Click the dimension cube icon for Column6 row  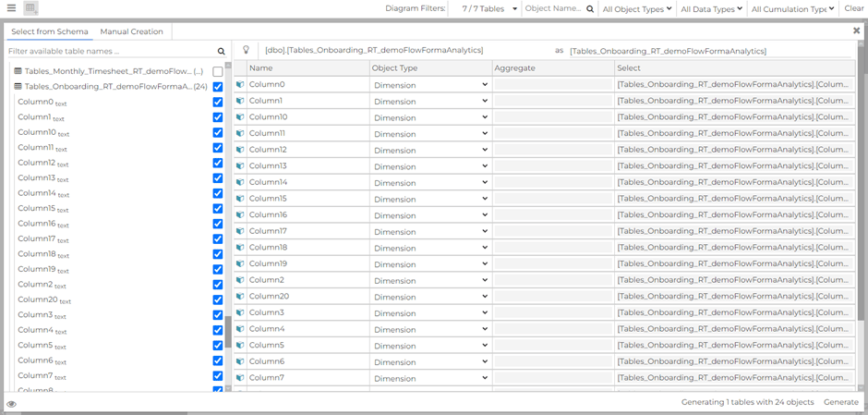pos(240,361)
